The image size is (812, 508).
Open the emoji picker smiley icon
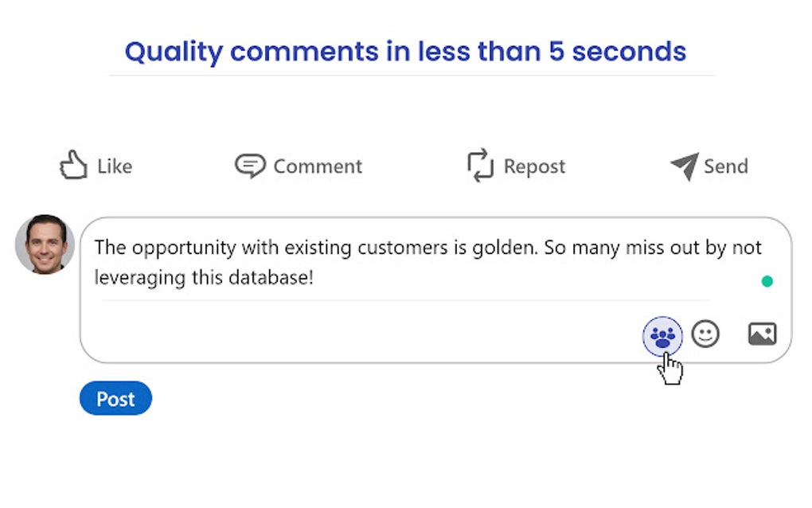pos(705,334)
